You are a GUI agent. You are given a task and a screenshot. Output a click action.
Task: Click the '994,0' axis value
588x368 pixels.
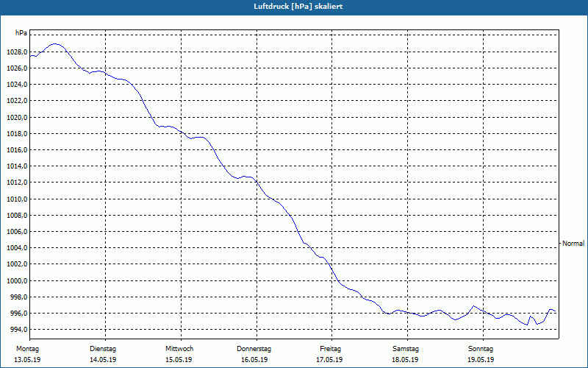18,330
